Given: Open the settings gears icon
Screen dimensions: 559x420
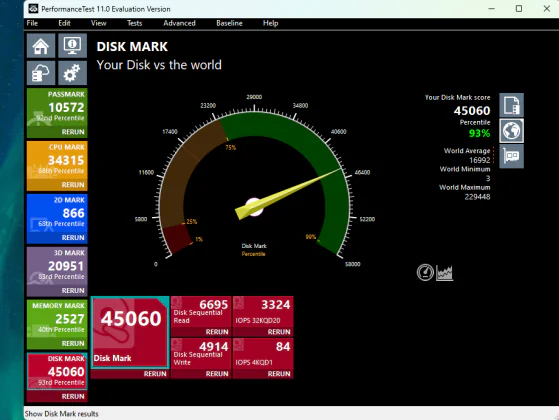Looking at the screenshot, I should 72,73.
